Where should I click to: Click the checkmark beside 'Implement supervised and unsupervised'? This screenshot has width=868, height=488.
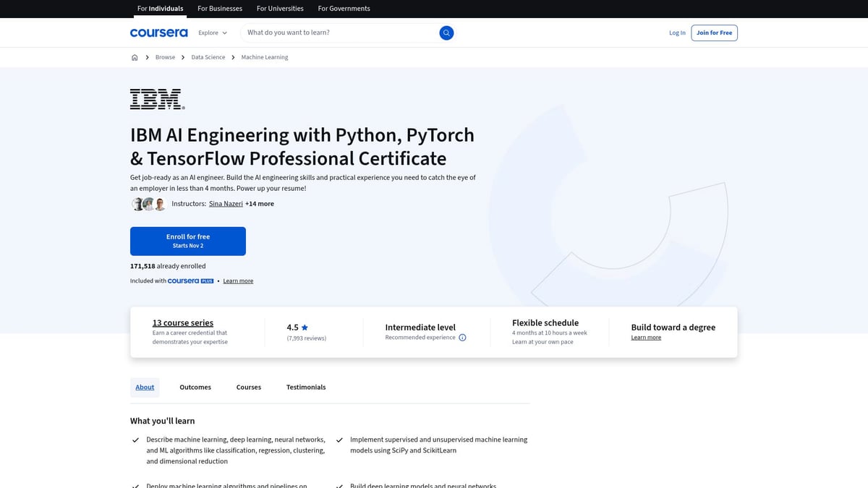[x=339, y=440]
